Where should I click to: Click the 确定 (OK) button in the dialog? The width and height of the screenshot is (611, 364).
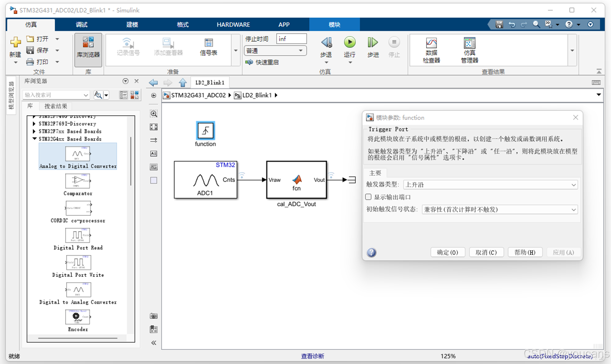[x=448, y=252]
